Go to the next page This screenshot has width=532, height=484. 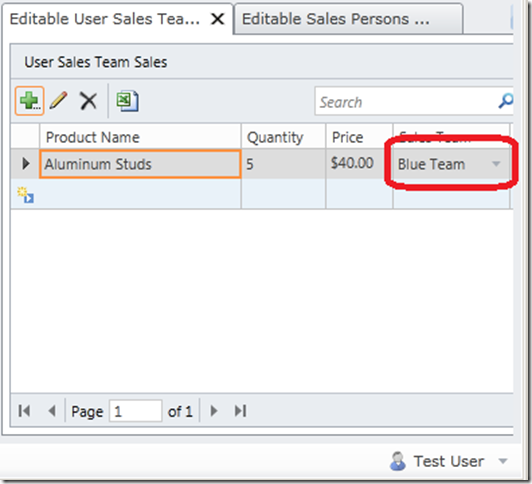click(x=214, y=411)
